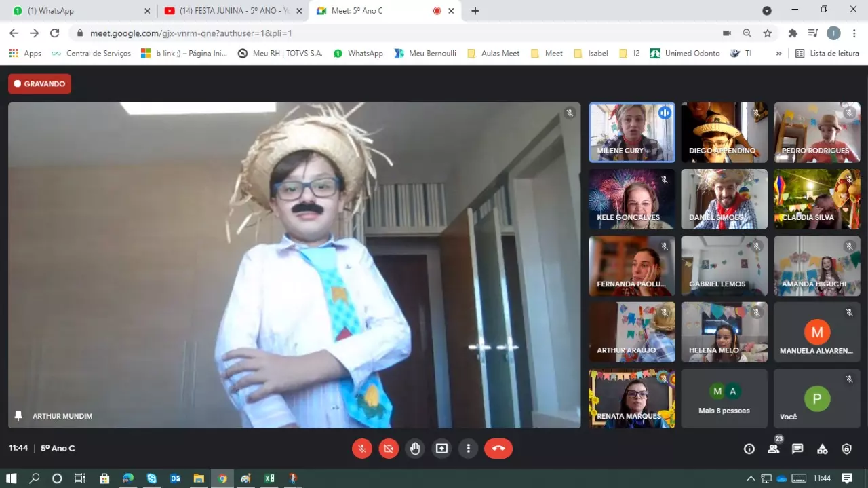
Task: Expand the hidden bookmarks overflow chevron
Action: click(x=778, y=53)
